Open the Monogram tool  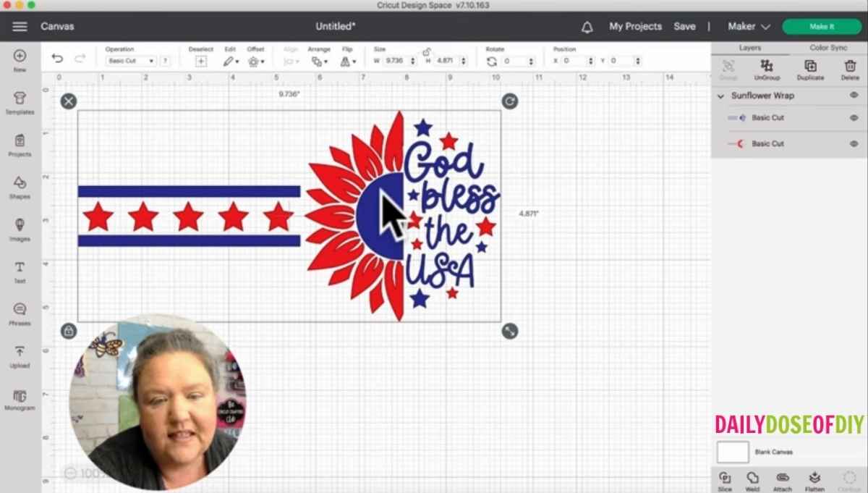click(x=20, y=397)
